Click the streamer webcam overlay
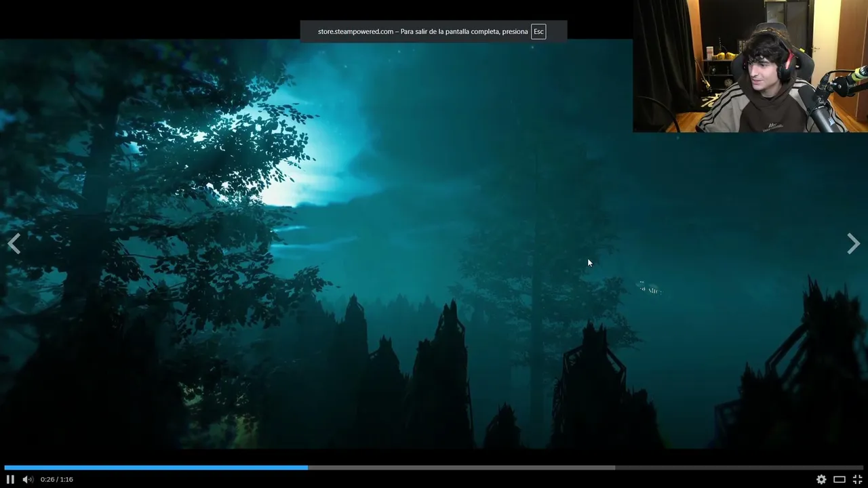Image resolution: width=868 pixels, height=488 pixels. tap(750, 66)
